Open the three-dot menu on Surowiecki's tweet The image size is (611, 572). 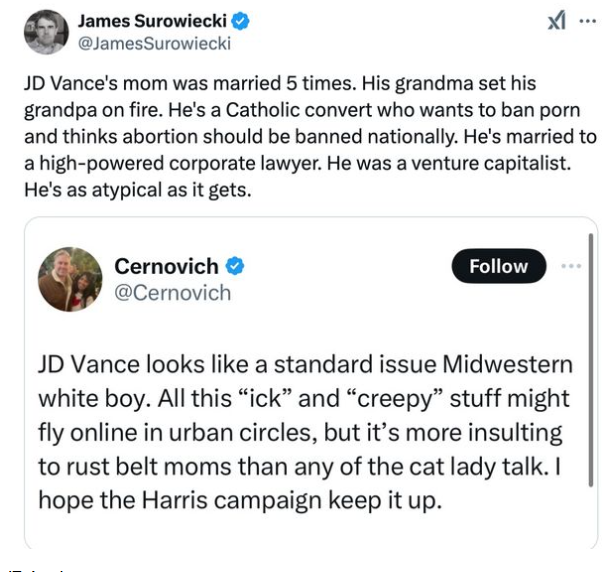coord(588,21)
